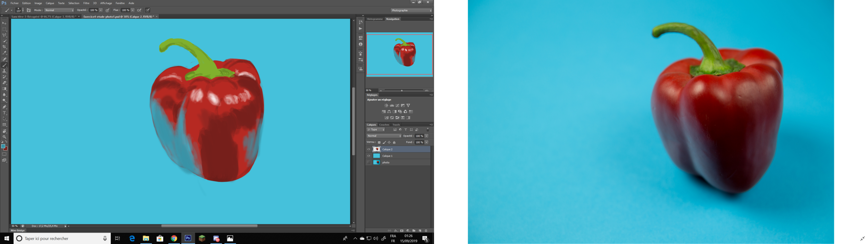The height and width of the screenshot is (244, 868).
Task: Toggle lock image pixels
Action: [x=384, y=143]
